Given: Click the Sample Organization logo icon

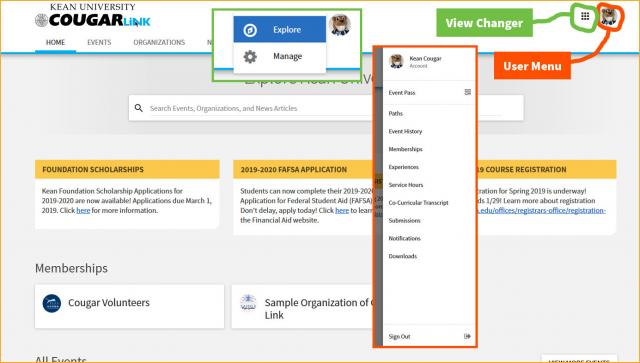Looking at the screenshot, I should [248, 303].
